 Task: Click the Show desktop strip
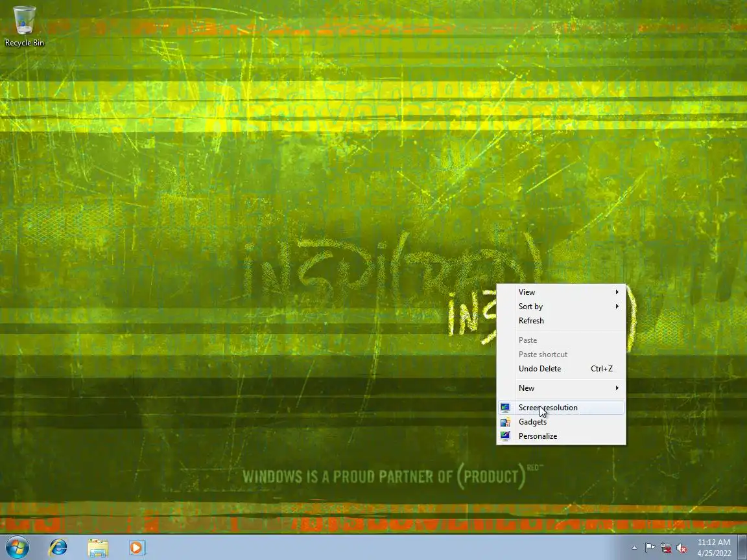(742, 548)
